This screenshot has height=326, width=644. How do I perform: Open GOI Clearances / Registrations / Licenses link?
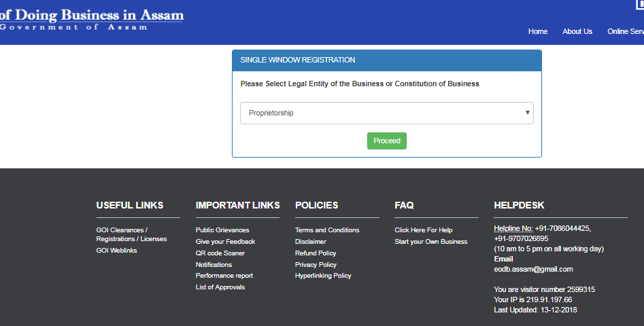click(131, 234)
